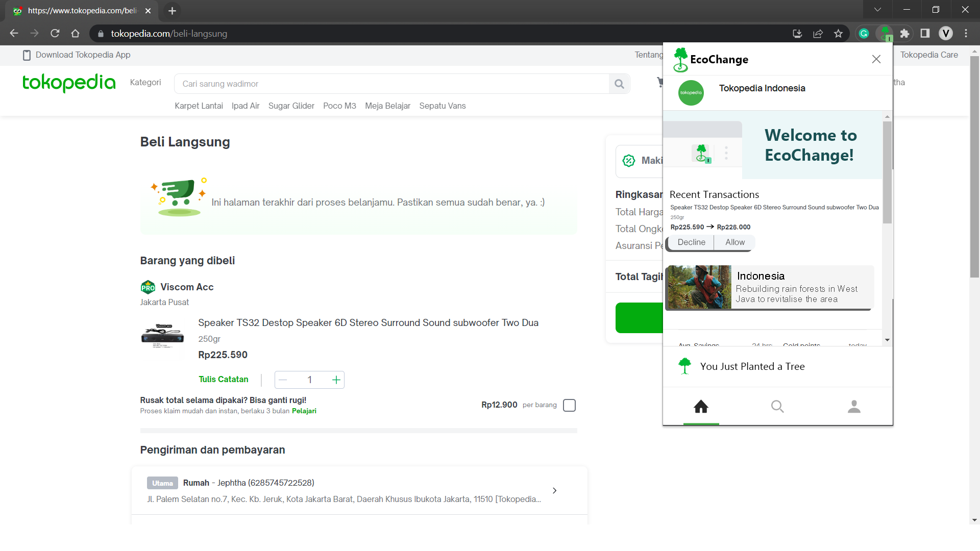Image resolution: width=980 pixels, height=551 pixels.
Task: Open the browser home page
Action: click(x=76, y=34)
